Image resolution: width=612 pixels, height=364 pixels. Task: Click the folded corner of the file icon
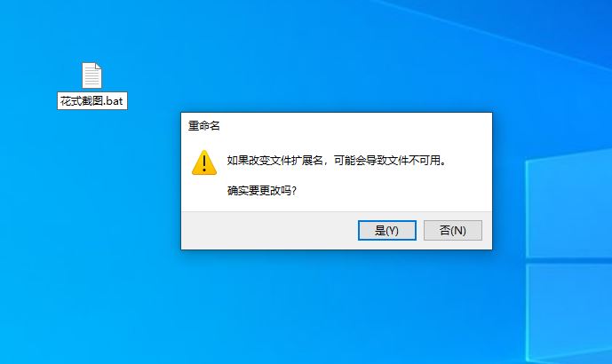click(99, 66)
